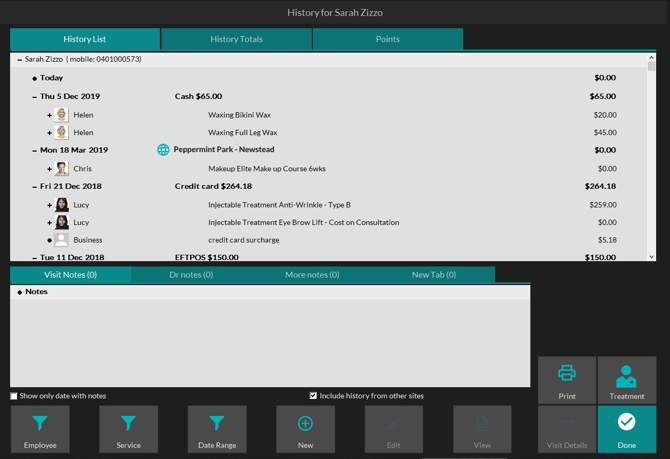Click the $20.00 Bikini Wax amount
This screenshot has height=459, width=670.
tap(605, 115)
